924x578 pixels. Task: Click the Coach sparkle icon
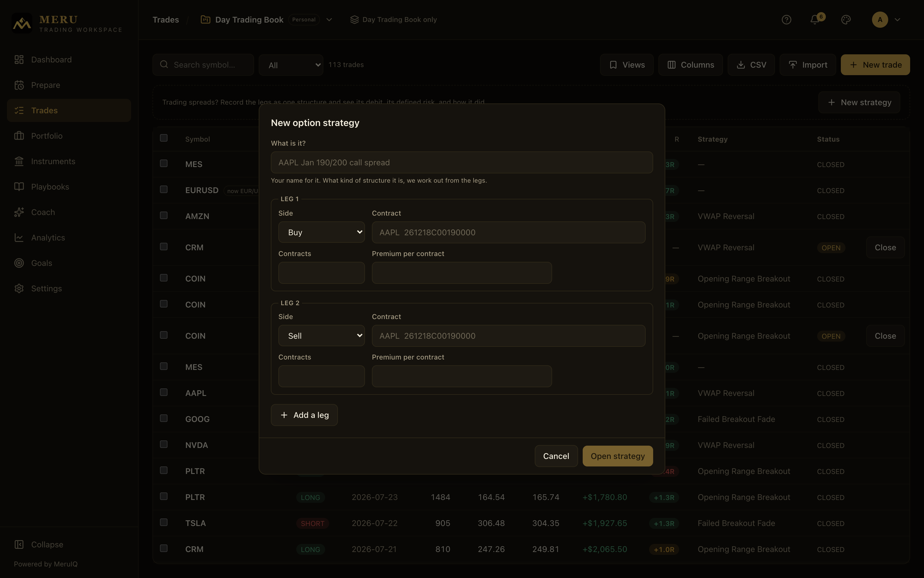(x=19, y=212)
